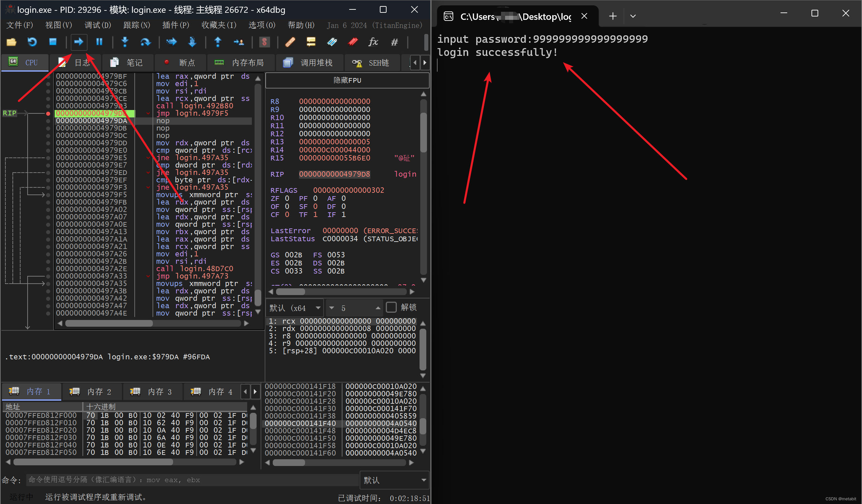The width and height of the screenshot is (862, 504).
Task: Open the SEH链 tab
Action: pos(371,63)
